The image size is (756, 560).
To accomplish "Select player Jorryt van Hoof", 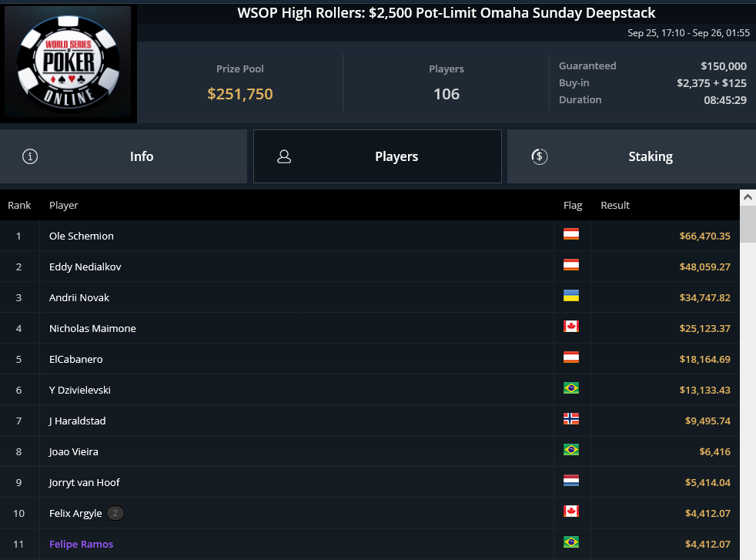I will tap(85, 483).
